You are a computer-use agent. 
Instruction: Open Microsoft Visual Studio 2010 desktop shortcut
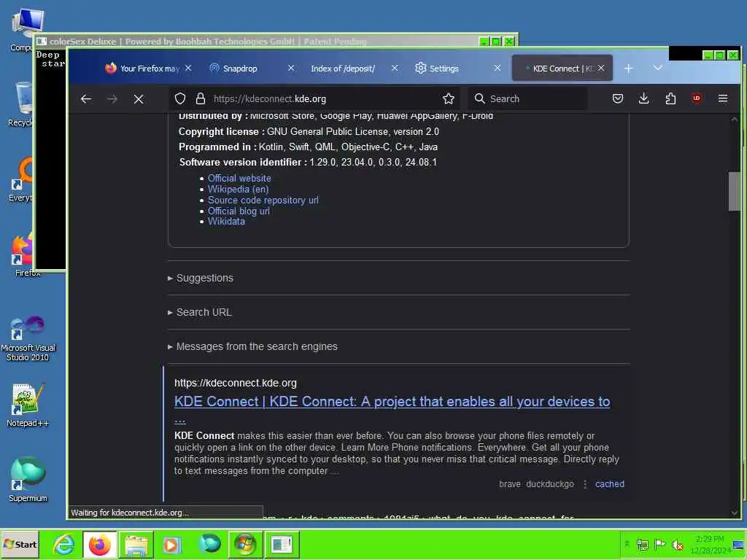click(28, 339)
